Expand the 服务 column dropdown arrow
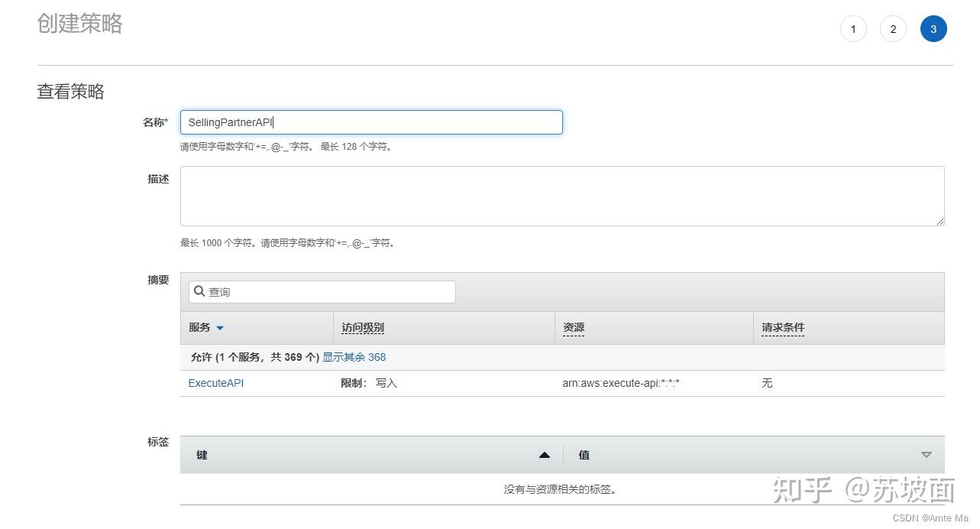 click(x=220, y=328)
